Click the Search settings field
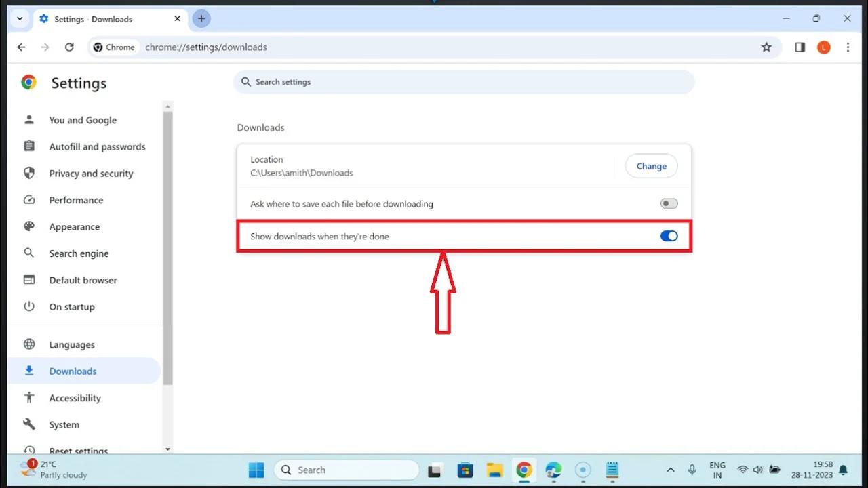Viewport: 868px width, 488px height. click(464, 82)
